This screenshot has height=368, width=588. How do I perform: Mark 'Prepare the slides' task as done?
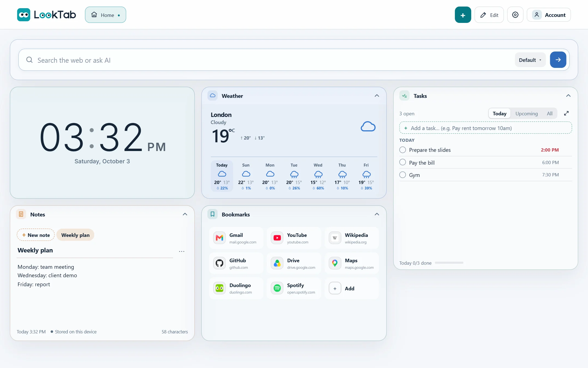coord(403,150)
